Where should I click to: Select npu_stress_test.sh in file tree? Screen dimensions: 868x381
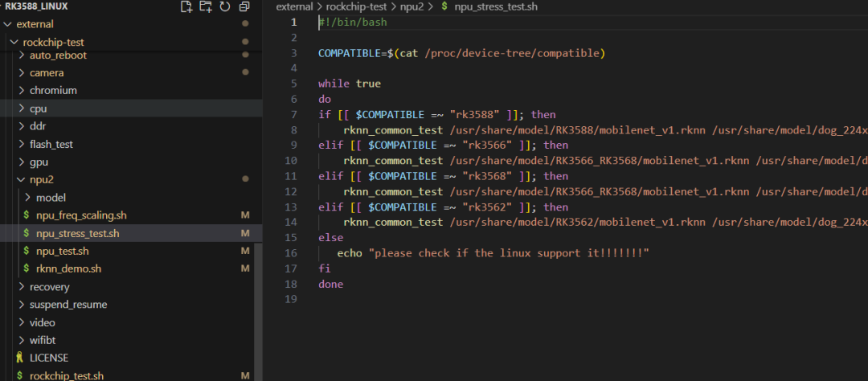(77, 234)
